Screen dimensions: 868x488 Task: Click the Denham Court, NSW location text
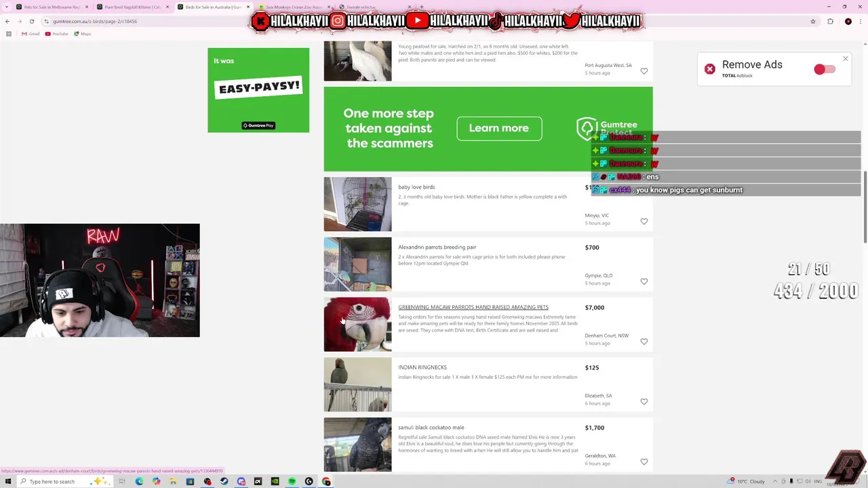pyautogui.click(x=607, y=335)
